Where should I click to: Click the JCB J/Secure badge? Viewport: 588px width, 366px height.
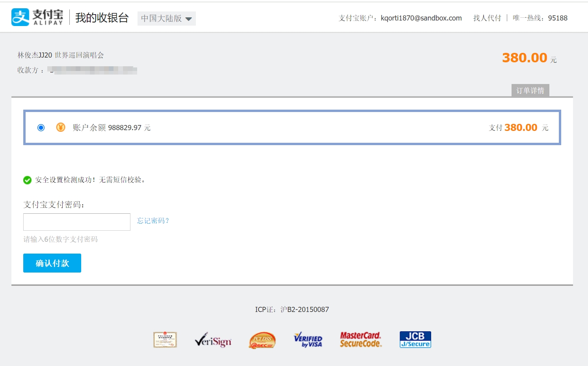click(x=415, y=340)
